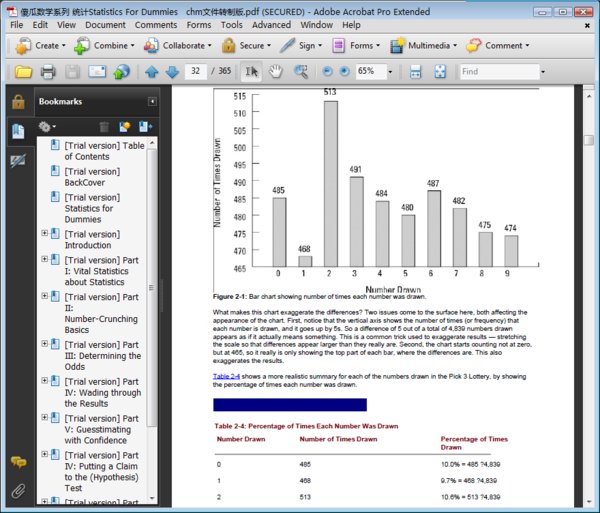Expand Part II: Number-Crunching Basics bookmark
Viewport: 600px width, 513px height.
click(44, 296)
